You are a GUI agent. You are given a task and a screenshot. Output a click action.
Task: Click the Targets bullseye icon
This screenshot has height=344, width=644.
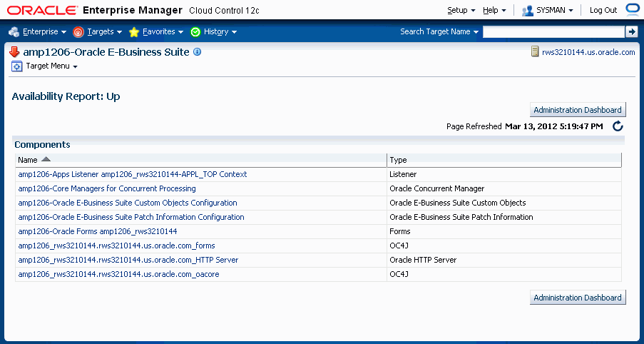point(78,31)
